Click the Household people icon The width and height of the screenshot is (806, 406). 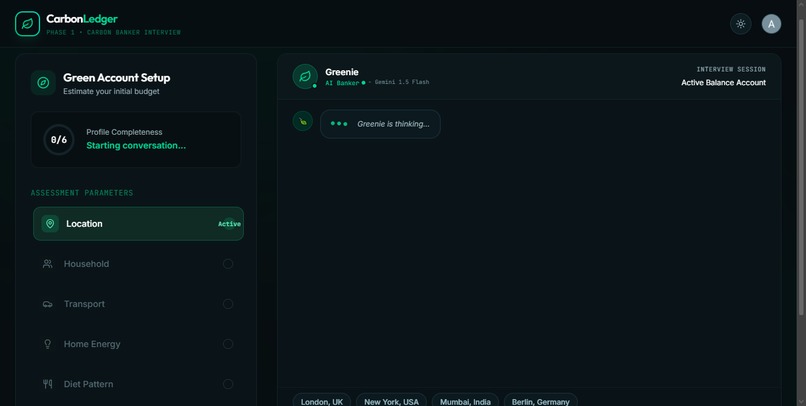click(47, 264)
